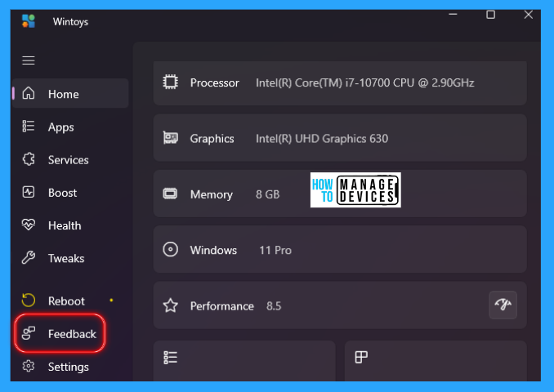Open the Apps section
Viewport: 554px width, 392px height.
point(70,127)
